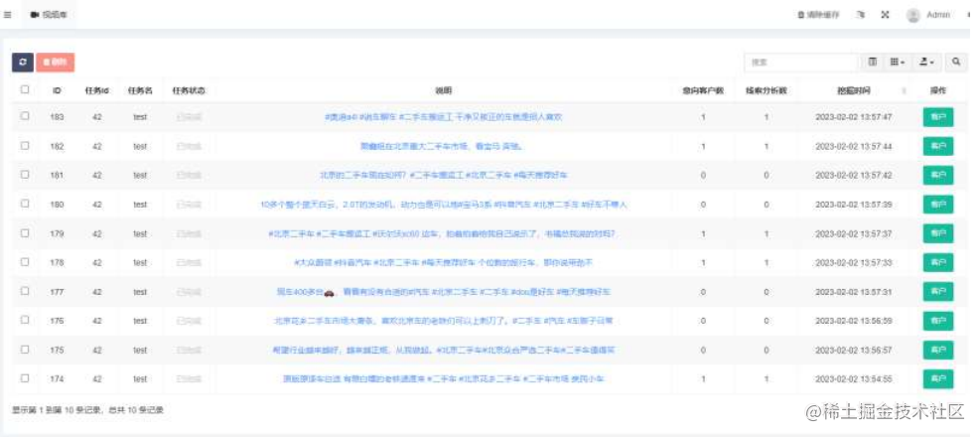
Task: Click the green 客户 button in row 178
Action: pyautogui.click(x=938, y=262)
